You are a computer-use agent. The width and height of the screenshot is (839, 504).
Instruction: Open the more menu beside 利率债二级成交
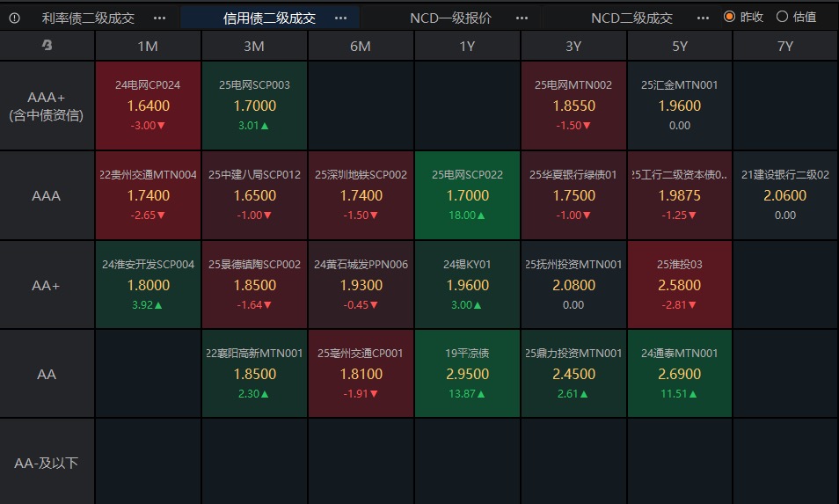159,18
